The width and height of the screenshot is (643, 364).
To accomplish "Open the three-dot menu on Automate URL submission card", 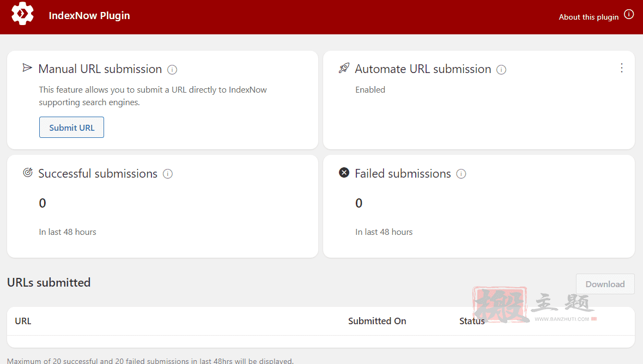I will point(622,68).
